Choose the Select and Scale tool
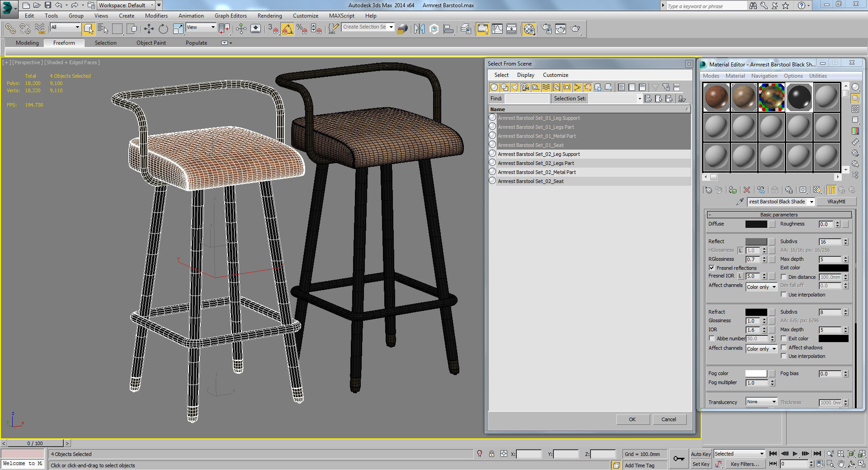Image resolution: width=868 pixels, height=470 pixels. point(178,29)
